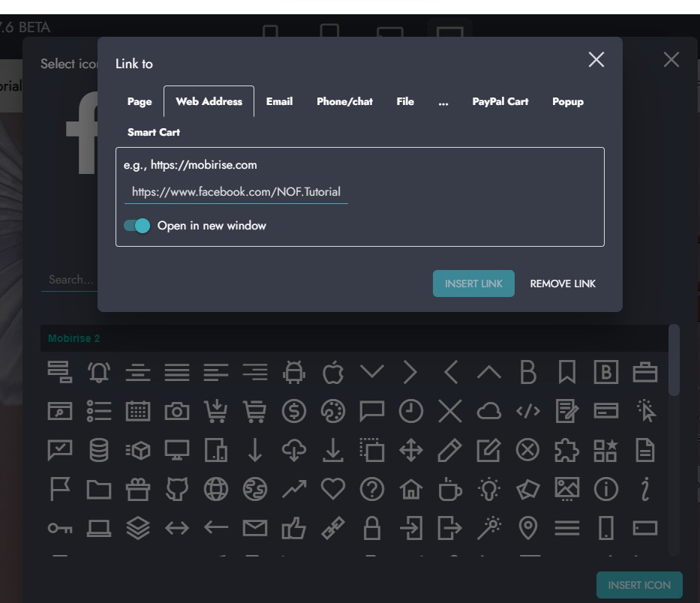Select the cloud download icon
Screen dimensions: 700x603
click(294, 450)
